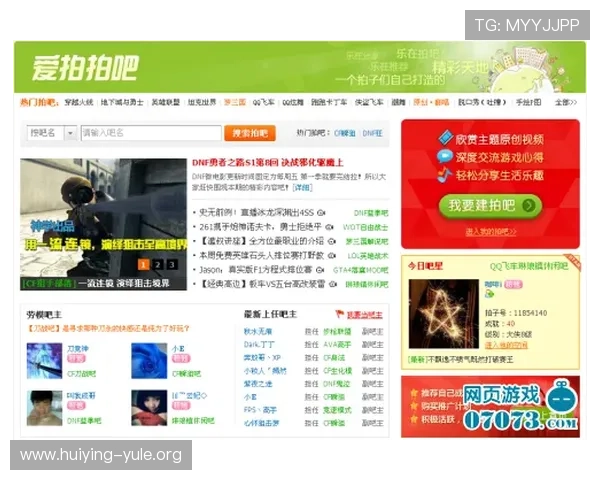Click arrow icon inside 我要建拍吧 button
The width and height of the screenshot is (600, 480).
(x=529, y=206)
